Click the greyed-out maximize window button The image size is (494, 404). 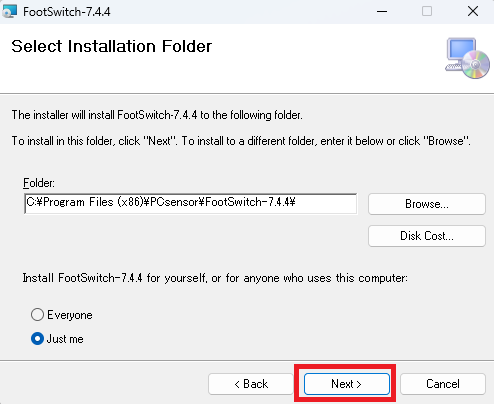pos(427,12)
